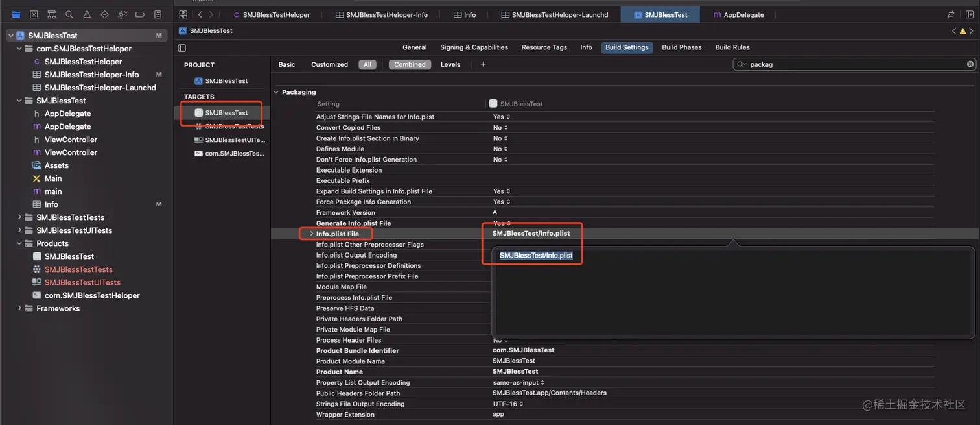
Task: Click the yellow warning issue icon
Action: pyautogui.click(x=963, y=30)
